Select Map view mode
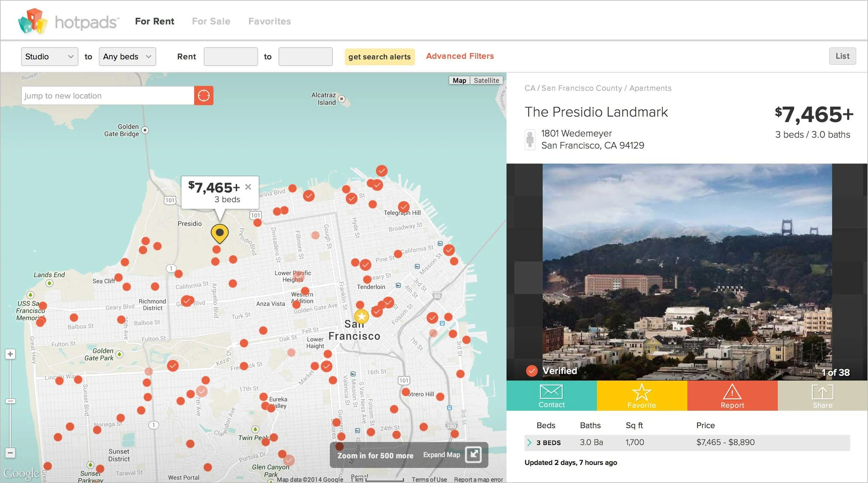The height and width of the screenshot is (483, 868). [459, 80]
